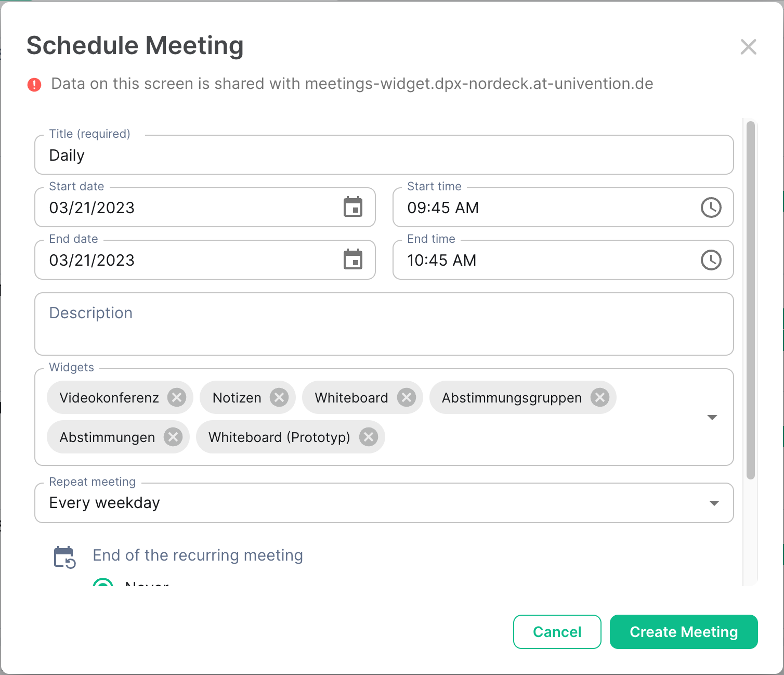The image size is (784, 675).
Task: Close the Schedule Meeting dialog
Action: click(x=748, y=47)
